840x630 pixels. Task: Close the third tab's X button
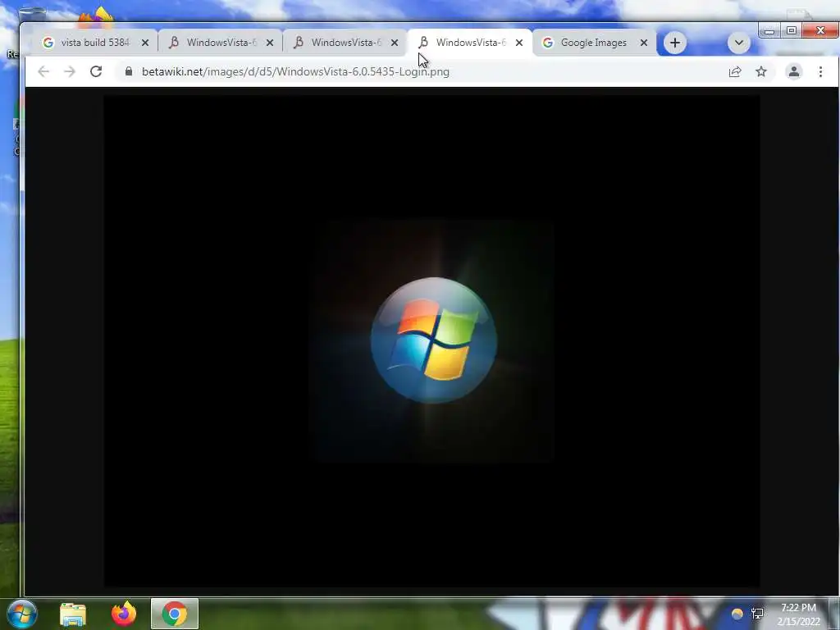click(395, 43)
